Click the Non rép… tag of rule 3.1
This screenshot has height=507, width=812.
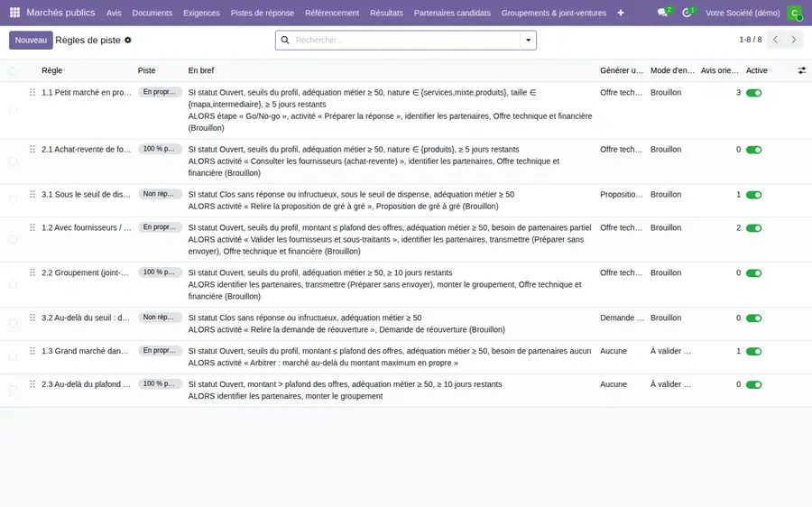point(160,194)
